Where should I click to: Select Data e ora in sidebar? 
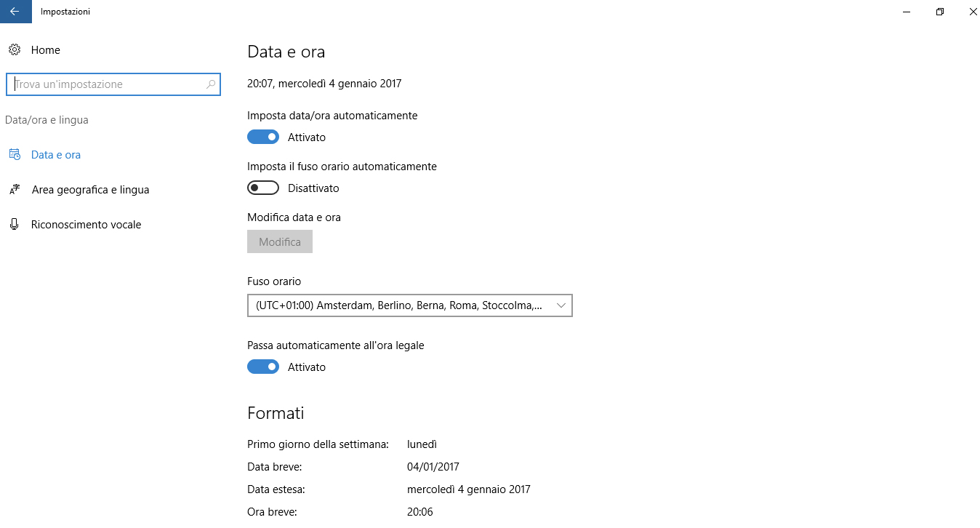point(56,155)
